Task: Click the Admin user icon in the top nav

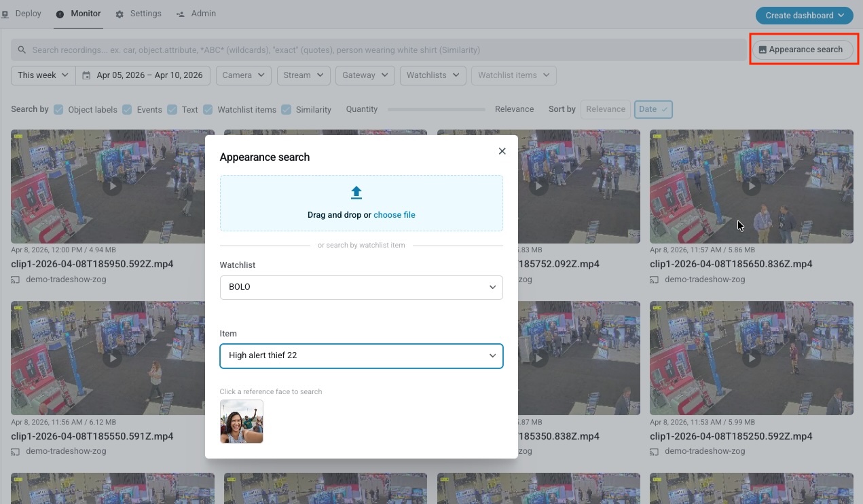Action: click(181, 14)
